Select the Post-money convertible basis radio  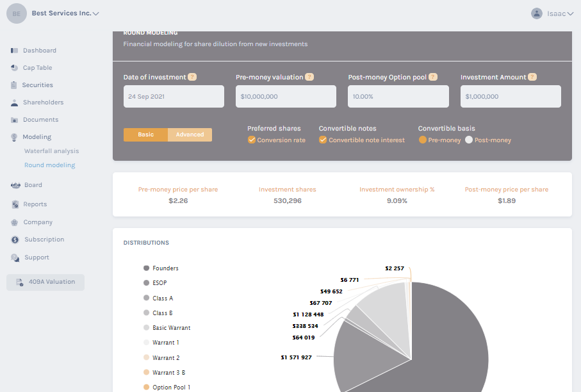pyautogui.click(x=469, y=140)
